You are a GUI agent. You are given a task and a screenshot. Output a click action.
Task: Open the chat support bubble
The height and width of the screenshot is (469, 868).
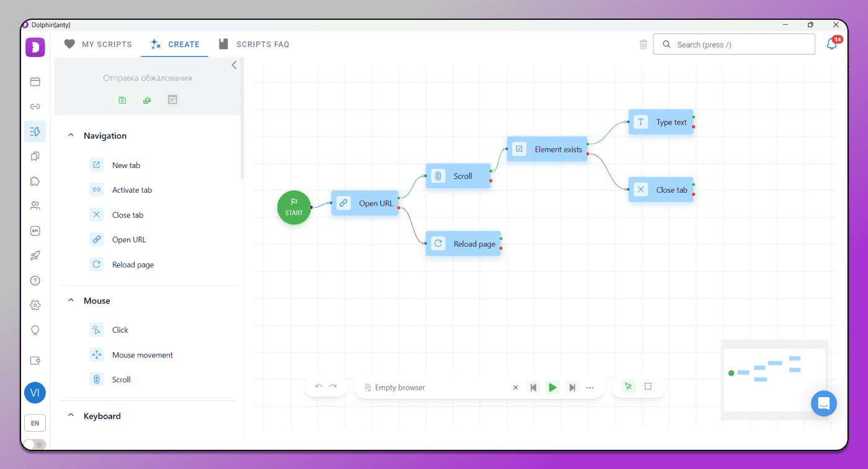click(823, 403)
